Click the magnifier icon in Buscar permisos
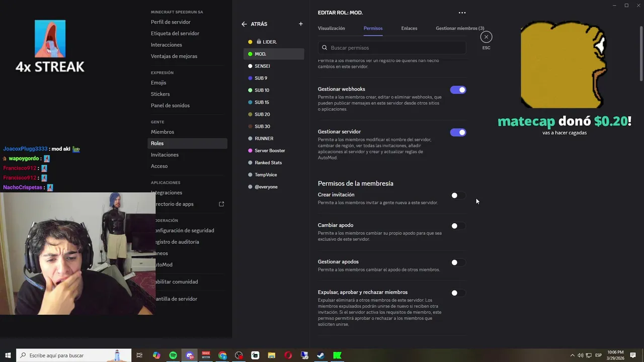 click(x=325, y=48)
